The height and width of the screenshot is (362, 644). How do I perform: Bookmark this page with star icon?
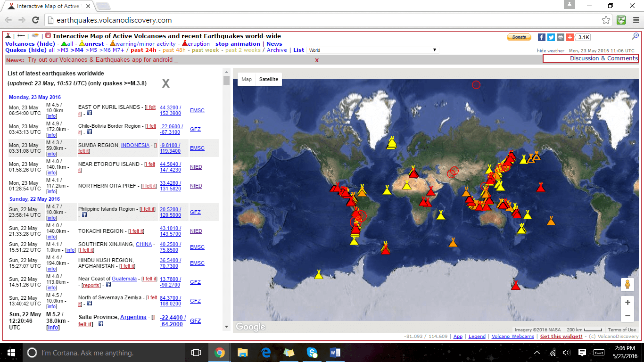coord(606,20)
